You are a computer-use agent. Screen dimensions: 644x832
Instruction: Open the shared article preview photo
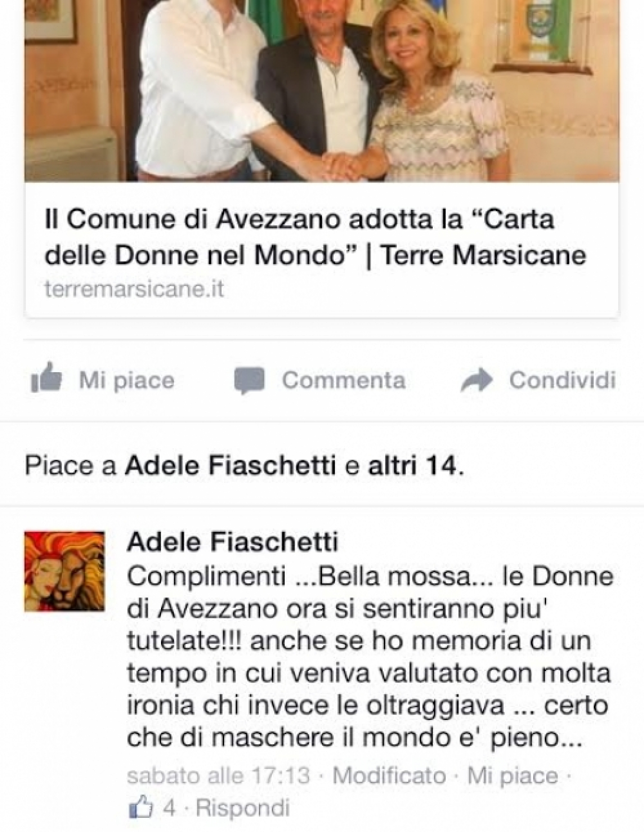coord(322,91)
